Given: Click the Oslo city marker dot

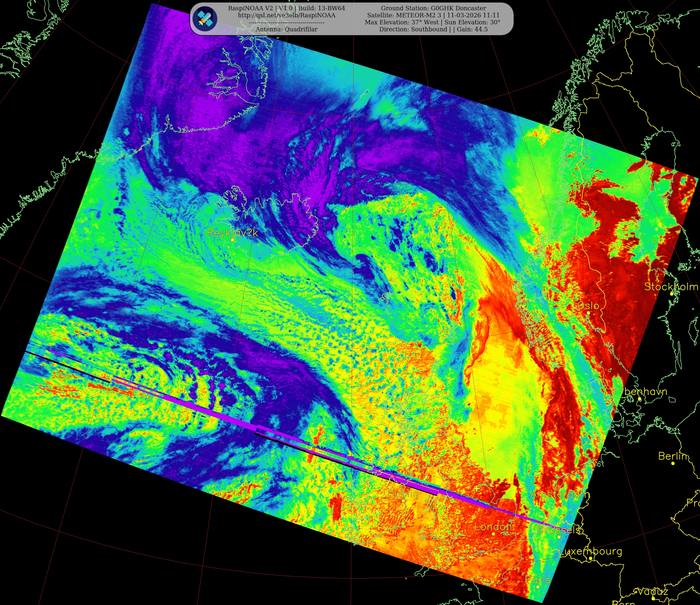Looking at the screenshot, I should pos(588,313).
